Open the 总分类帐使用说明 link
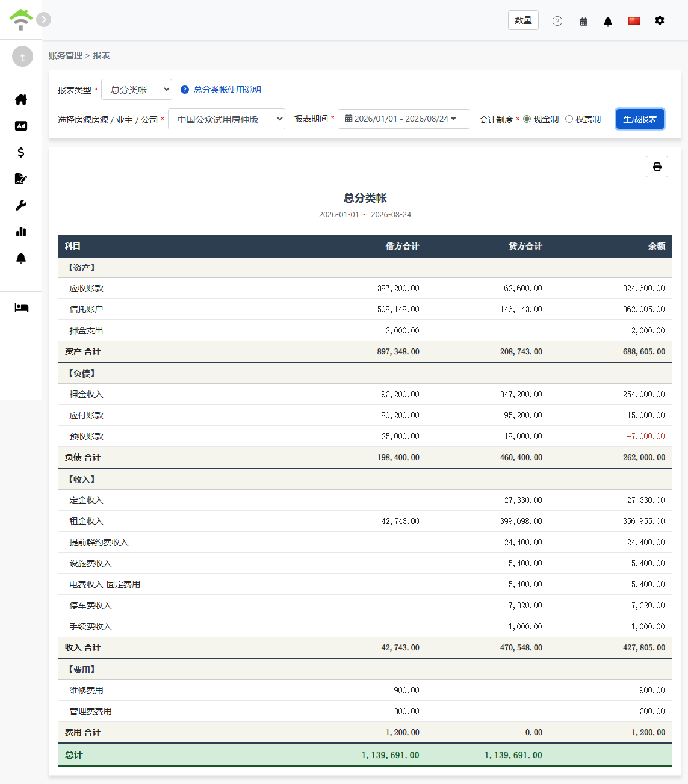This screenshot has height=784, width=688. point(227,90)
